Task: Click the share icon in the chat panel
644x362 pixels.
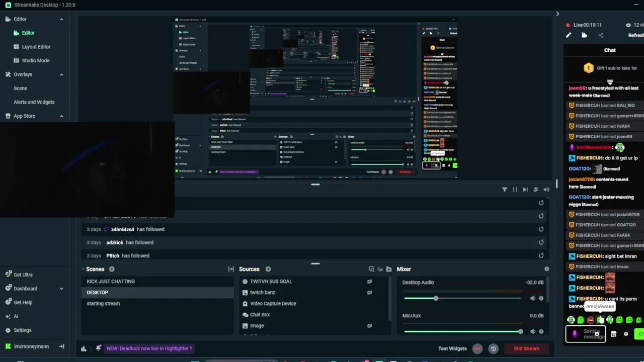Action: [x=601, y=35]
